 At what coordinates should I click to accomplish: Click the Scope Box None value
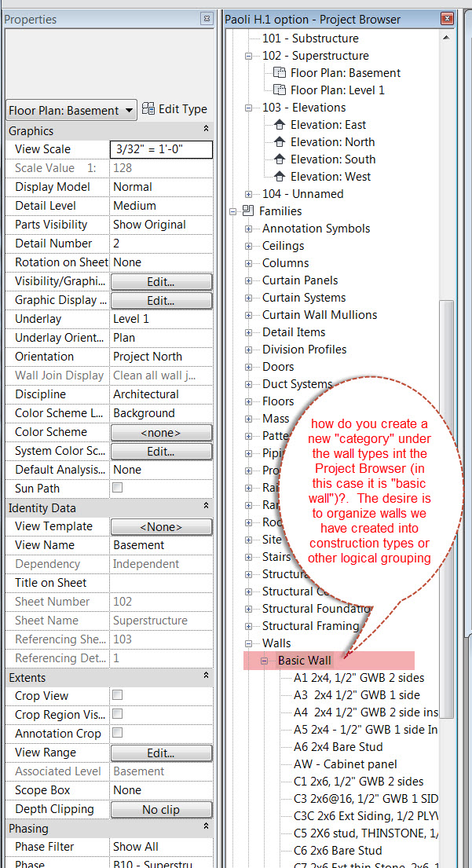click(162, 790)
